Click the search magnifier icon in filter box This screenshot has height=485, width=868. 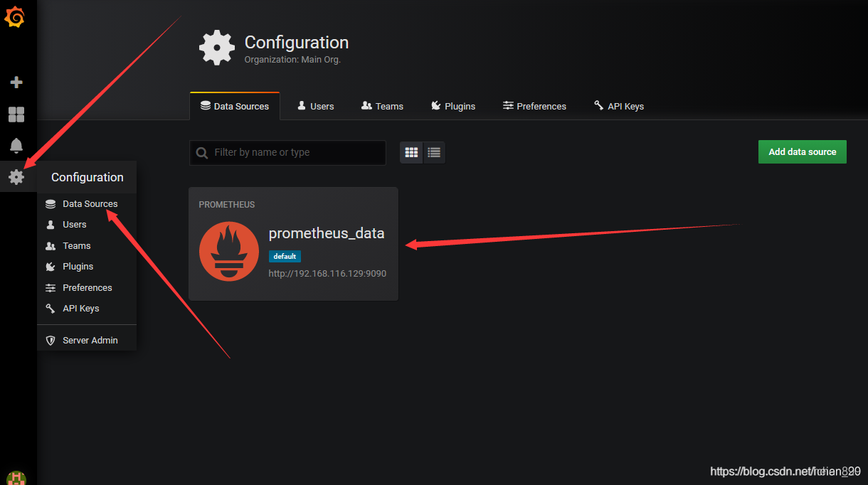coord(202,153)
